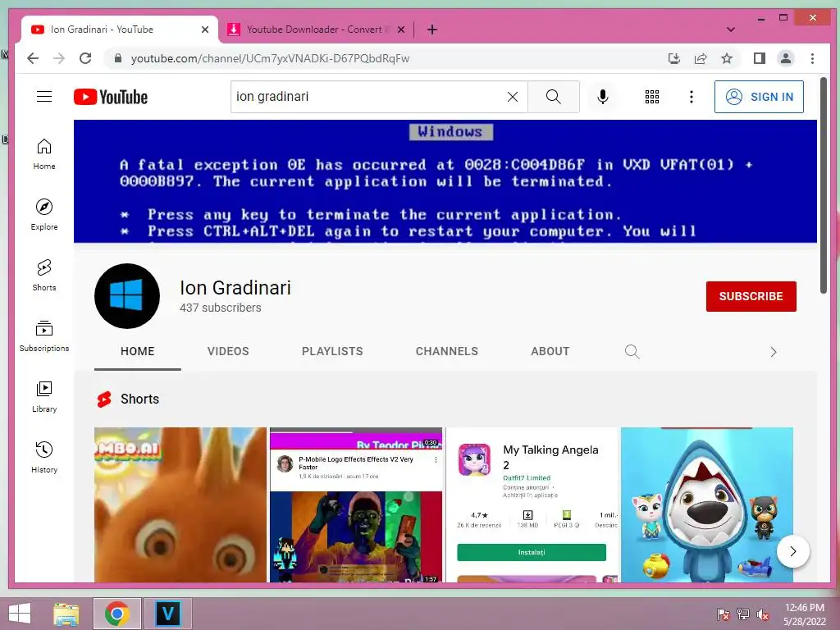Go to Home in the sidebar
Screen dimensions: 840x630
44,154
